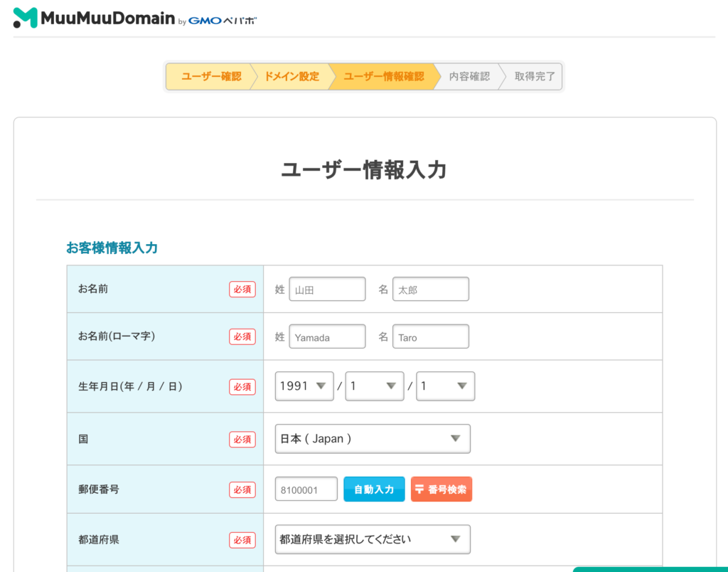Image resolution: width=728 pixels, height=572 pixels.
Task: Click the orange 番号検索 button
Action: coord(441,489)
